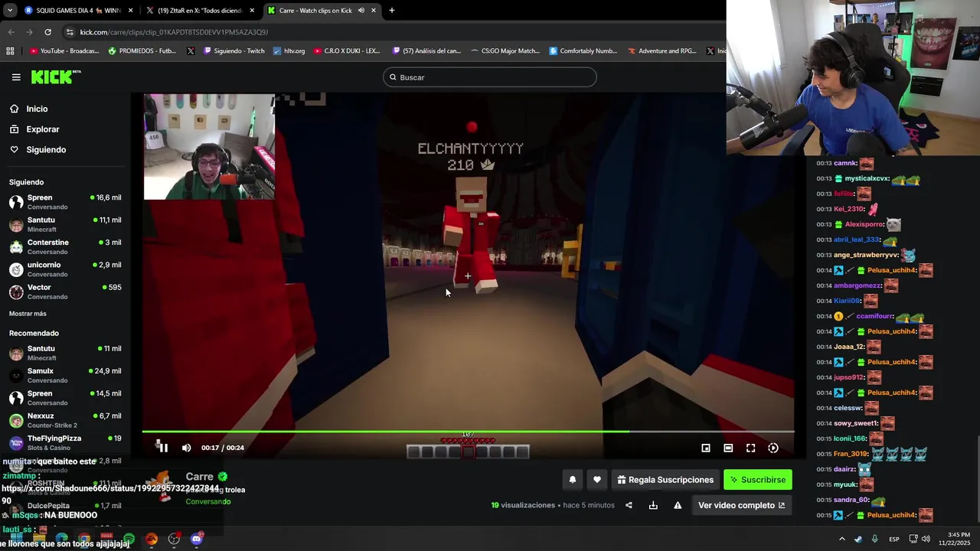Click username ccamifourr in chat
The height and width of the screenshot is (551, 980).
coord(874,316)
